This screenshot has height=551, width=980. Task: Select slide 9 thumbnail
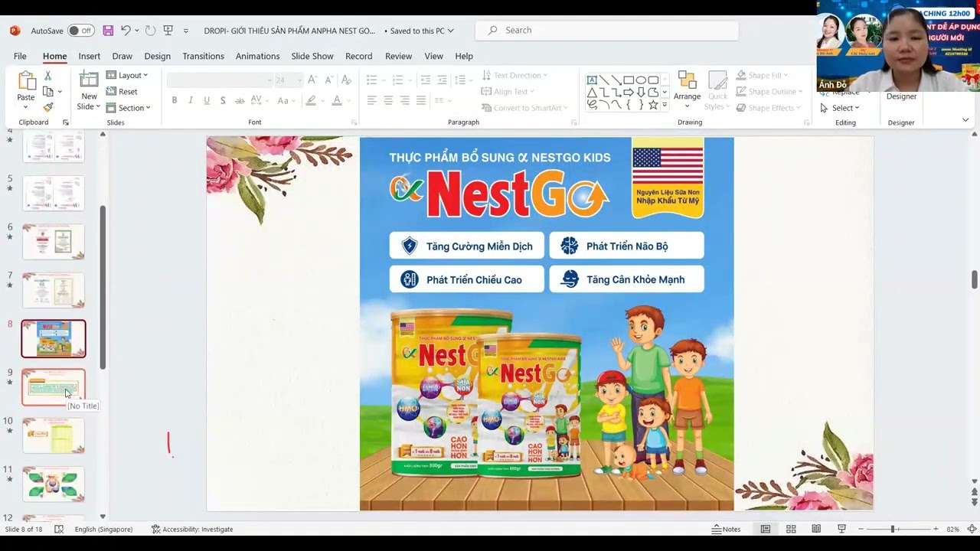[x=54, y=387]
